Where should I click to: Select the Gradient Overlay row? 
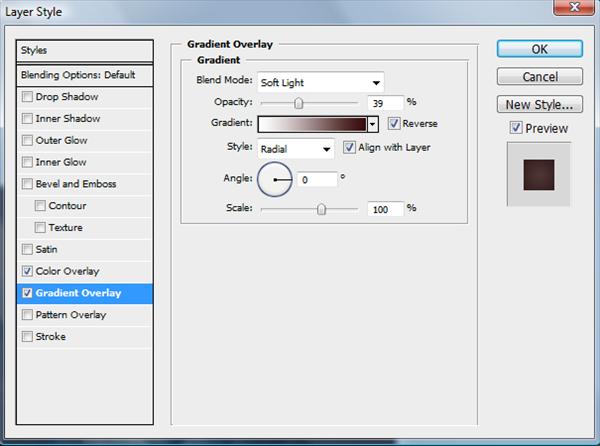coord(85,293)
